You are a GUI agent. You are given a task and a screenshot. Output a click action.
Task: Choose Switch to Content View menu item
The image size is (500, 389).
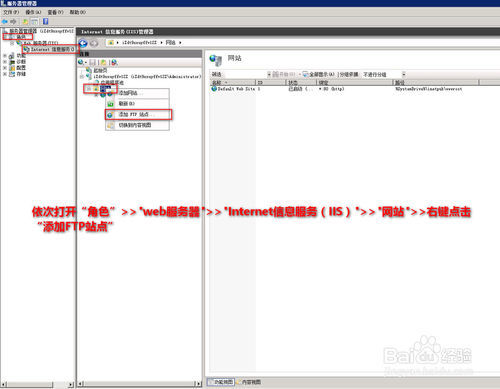pyautogui.click(x=137, y=125)
